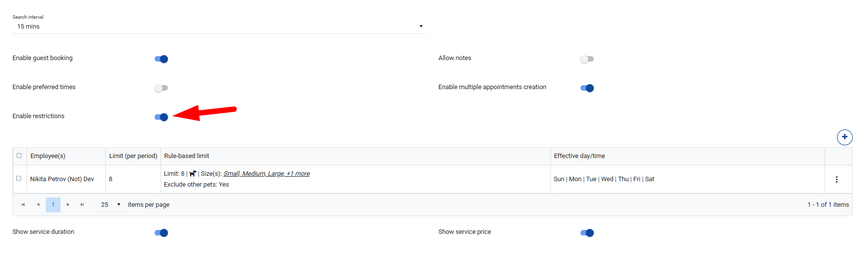Jump to the last page arrow
This screenshot has height=257, width=868.
(82, 205)
